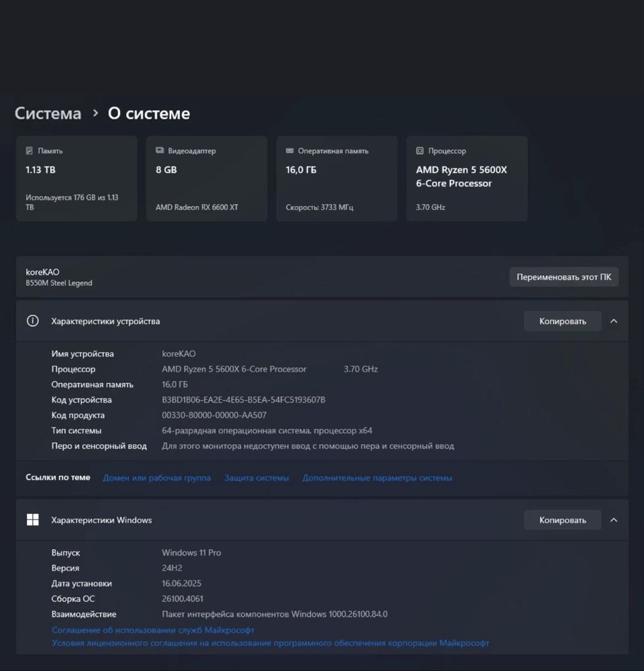
Task: Open Дополнительные параметры системы link
Action: [377, 478]
